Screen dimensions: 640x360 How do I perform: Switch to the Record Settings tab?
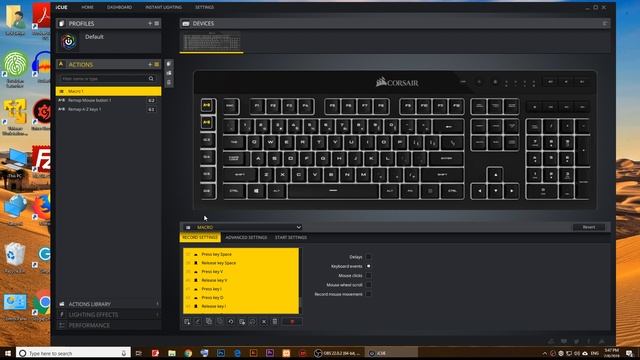pyautogui.click(x=200, y=238)
